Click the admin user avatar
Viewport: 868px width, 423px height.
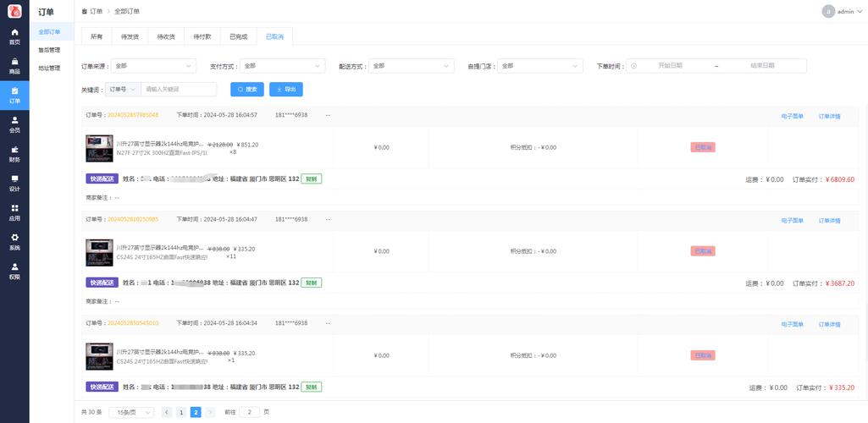pos(828,11)
